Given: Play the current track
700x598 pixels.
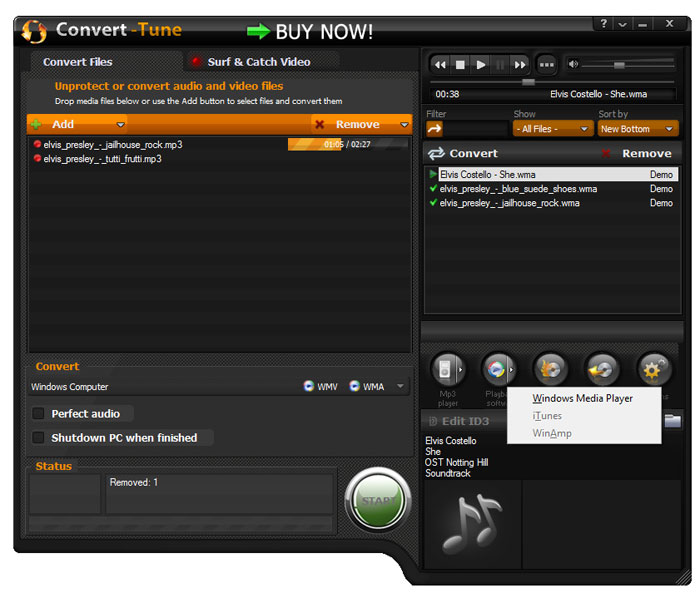Looking at the screenshot, I should pos(481,65).
